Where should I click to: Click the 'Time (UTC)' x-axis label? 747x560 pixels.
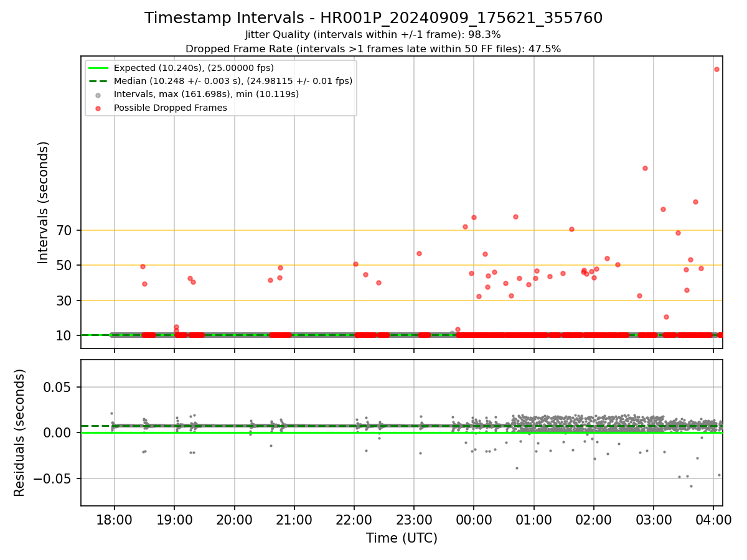tap(402, 538)
